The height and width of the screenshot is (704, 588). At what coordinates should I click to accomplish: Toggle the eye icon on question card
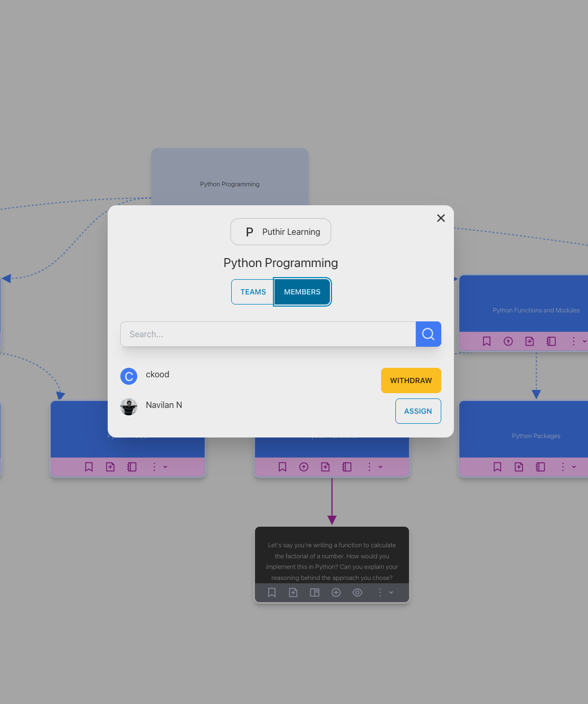coord(357,593)
